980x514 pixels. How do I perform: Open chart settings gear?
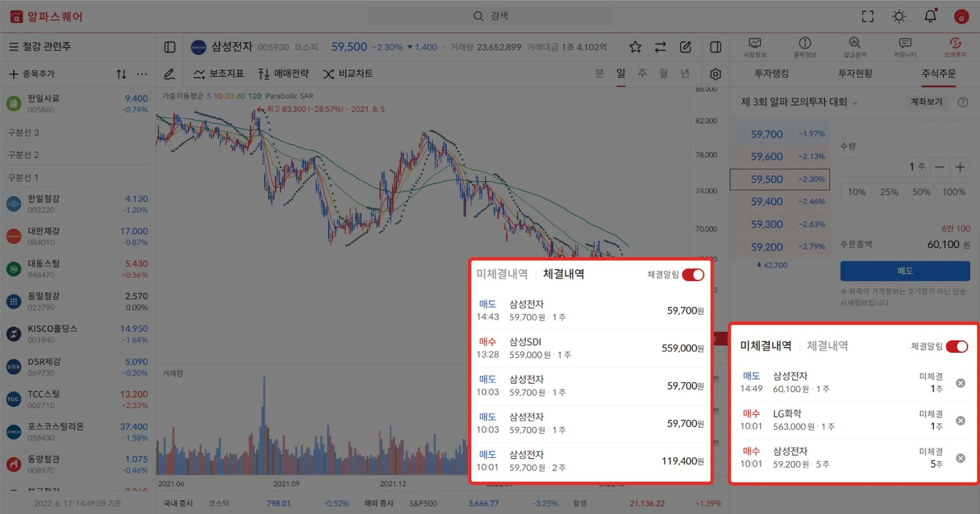[715, 74]
